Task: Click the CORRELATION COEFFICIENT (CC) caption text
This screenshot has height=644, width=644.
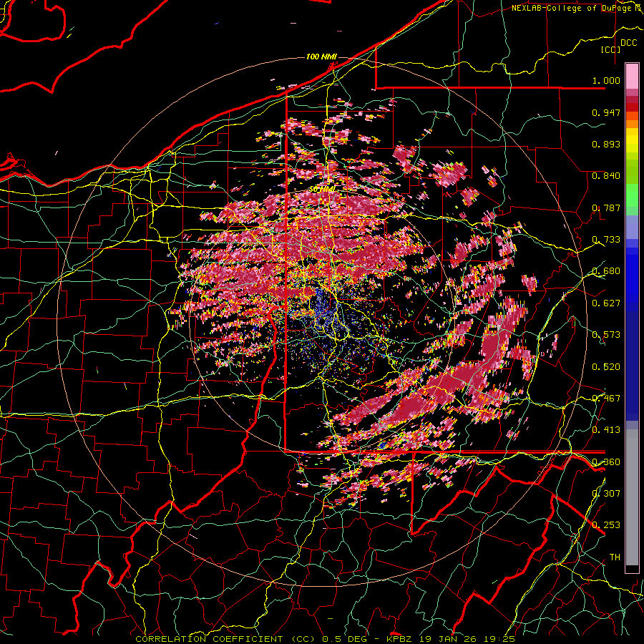Action: (225, 639)
